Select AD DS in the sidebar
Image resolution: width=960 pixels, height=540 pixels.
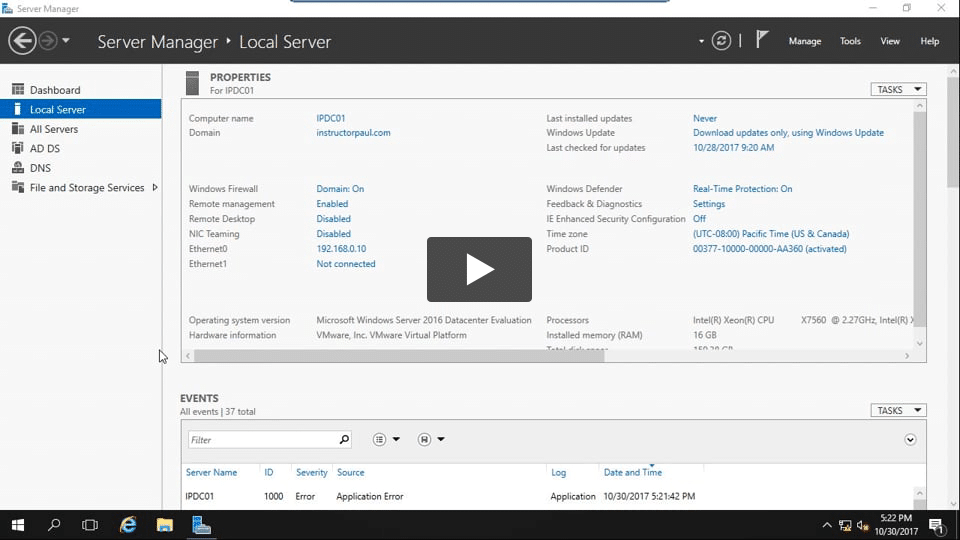(x=45, y=148)
